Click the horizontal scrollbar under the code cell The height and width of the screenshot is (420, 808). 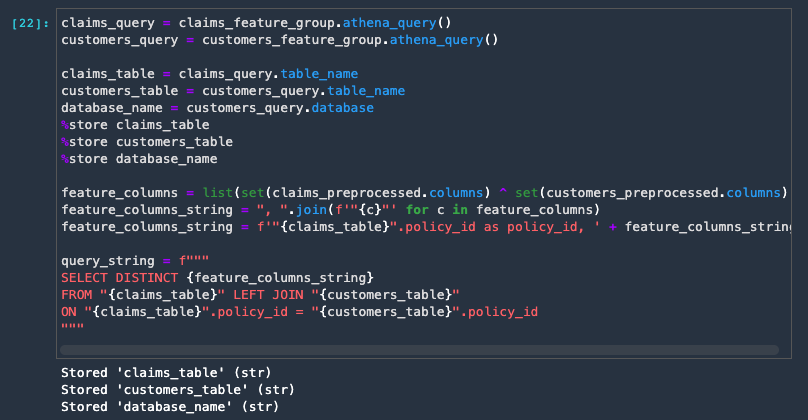pyautogui.click(x=419, y=350)
